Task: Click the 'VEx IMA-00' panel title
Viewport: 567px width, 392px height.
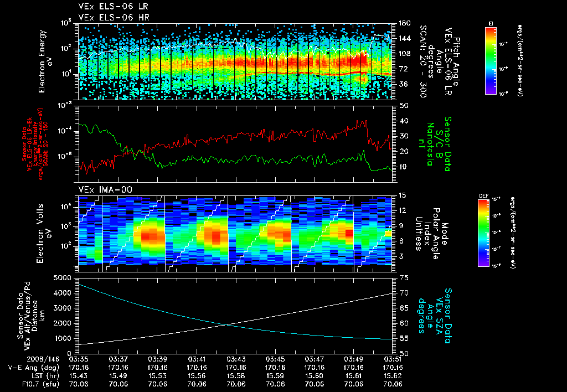Action: [105, 190]
